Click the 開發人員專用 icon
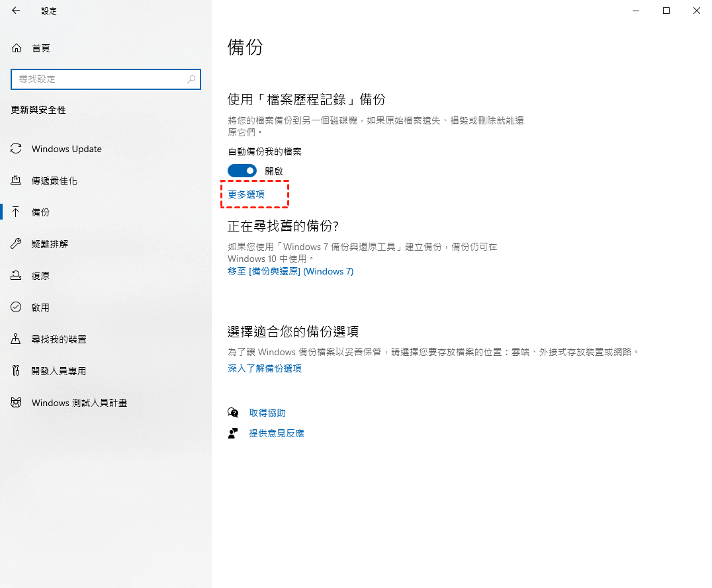 (17, 371)
